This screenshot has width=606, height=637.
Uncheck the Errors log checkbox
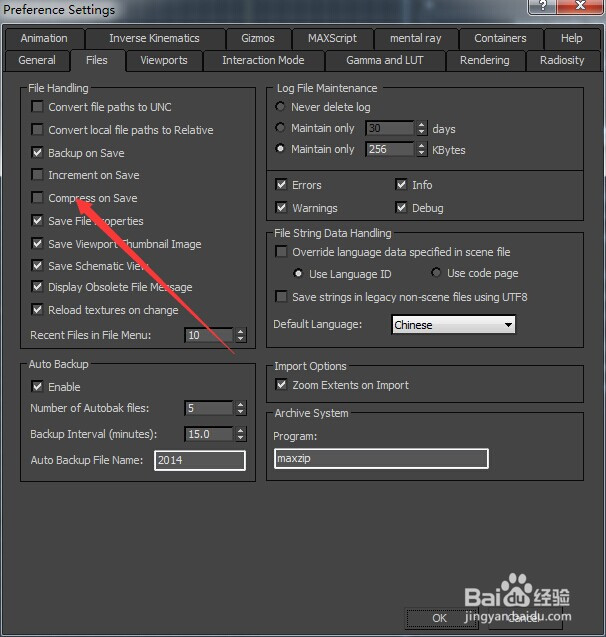point(281,185)
